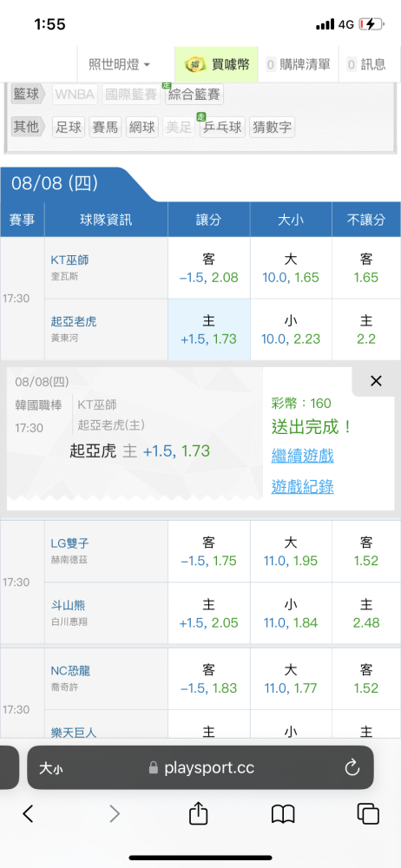Open the 購牌清單 cart
Image resolution: width=401 pixels, height=868 pixels.
tap(298, 65)
